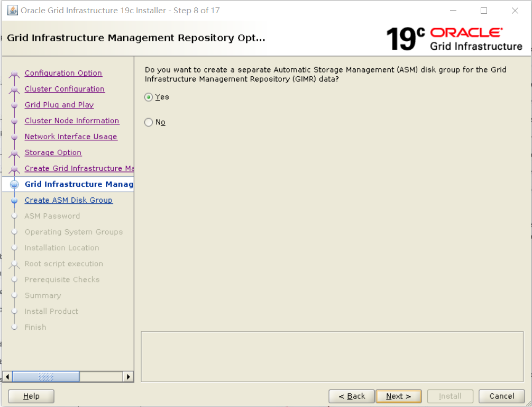Go to Network Interface Usage step
The width and height of the screenshot is (532, 407).
pos(70,137)
